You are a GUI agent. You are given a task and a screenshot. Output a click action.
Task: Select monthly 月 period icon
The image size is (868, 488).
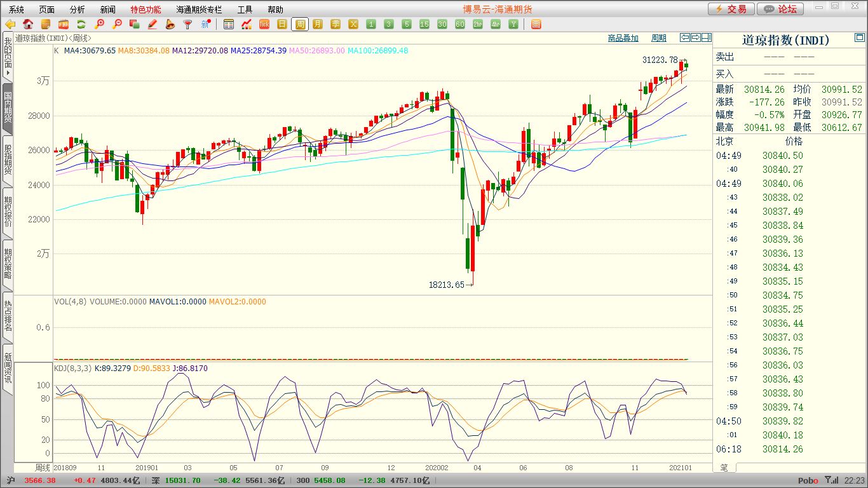(x=318, y=24)
